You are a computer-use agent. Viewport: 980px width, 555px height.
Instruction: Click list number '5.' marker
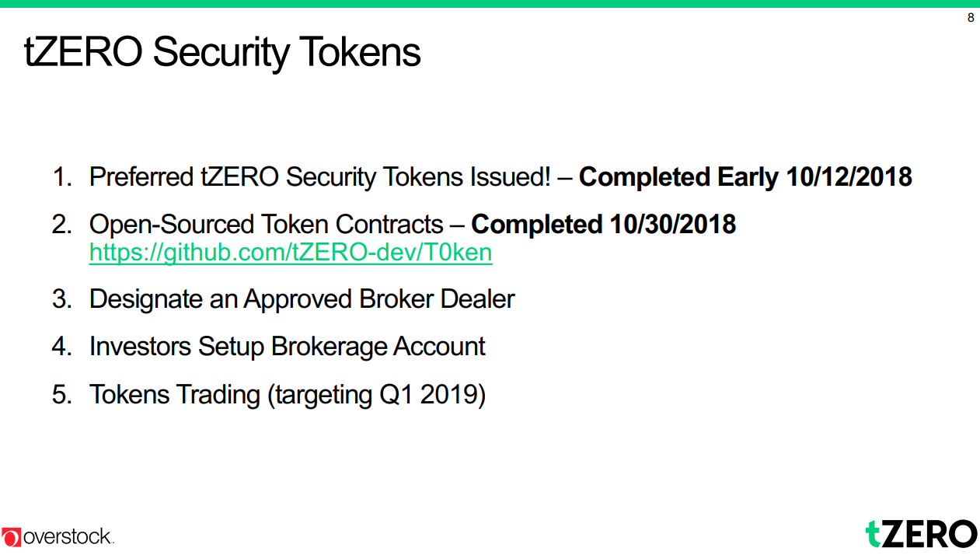(x=62, y=395)
